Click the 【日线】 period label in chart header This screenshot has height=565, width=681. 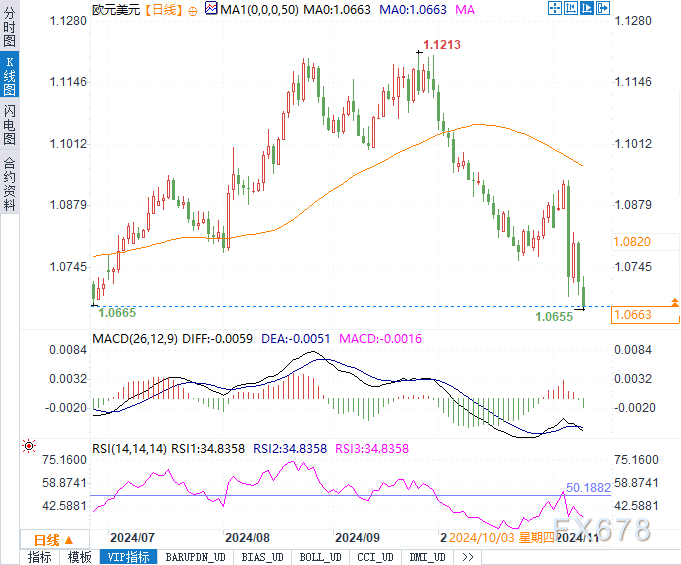pos(162,9)
